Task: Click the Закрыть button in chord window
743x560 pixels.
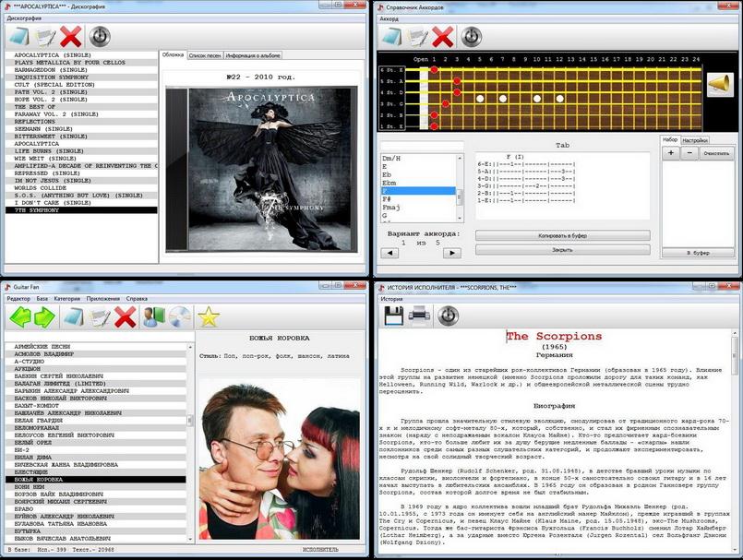Action: click(x=562, y=250)
